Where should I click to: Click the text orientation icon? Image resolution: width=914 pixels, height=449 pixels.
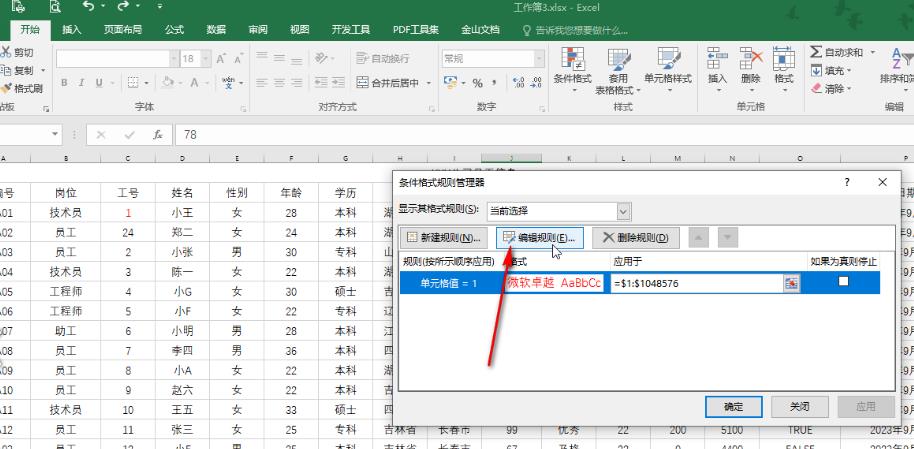click(x=321, y=58)
